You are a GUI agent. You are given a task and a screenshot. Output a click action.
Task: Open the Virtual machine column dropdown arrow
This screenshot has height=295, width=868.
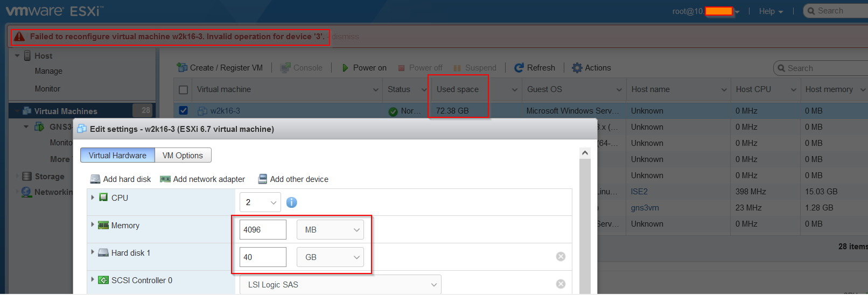coord(376,90)
